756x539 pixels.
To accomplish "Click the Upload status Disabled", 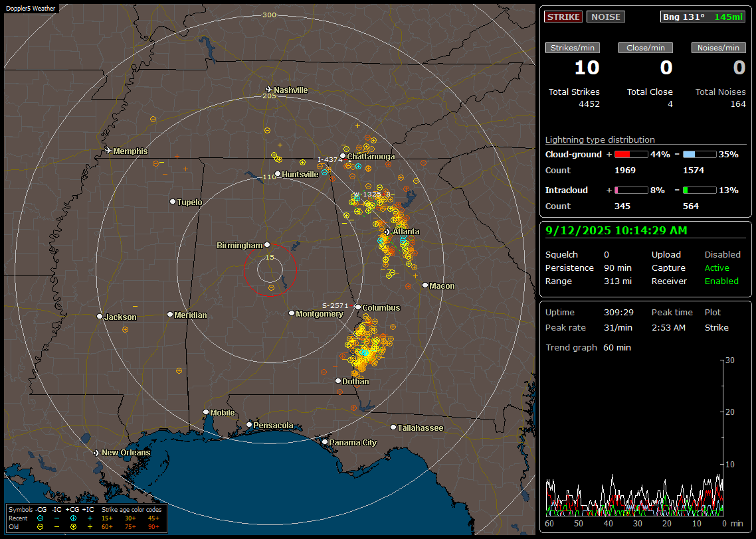I will [x=722, y=255].
